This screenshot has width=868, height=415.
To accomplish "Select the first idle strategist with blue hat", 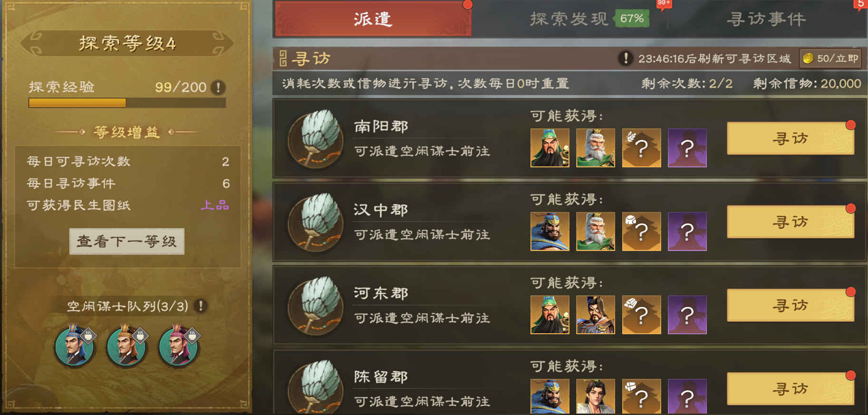I will pos(75,346).
